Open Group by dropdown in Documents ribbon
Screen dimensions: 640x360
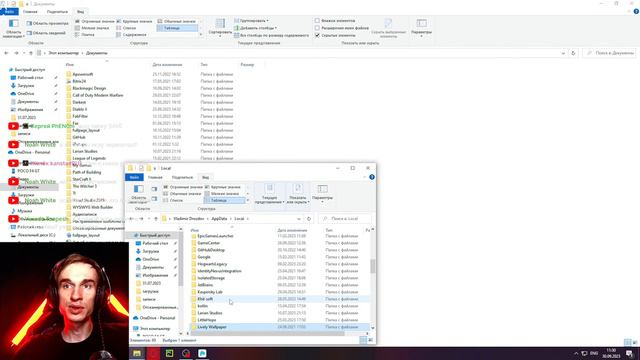tap(251, 20)
